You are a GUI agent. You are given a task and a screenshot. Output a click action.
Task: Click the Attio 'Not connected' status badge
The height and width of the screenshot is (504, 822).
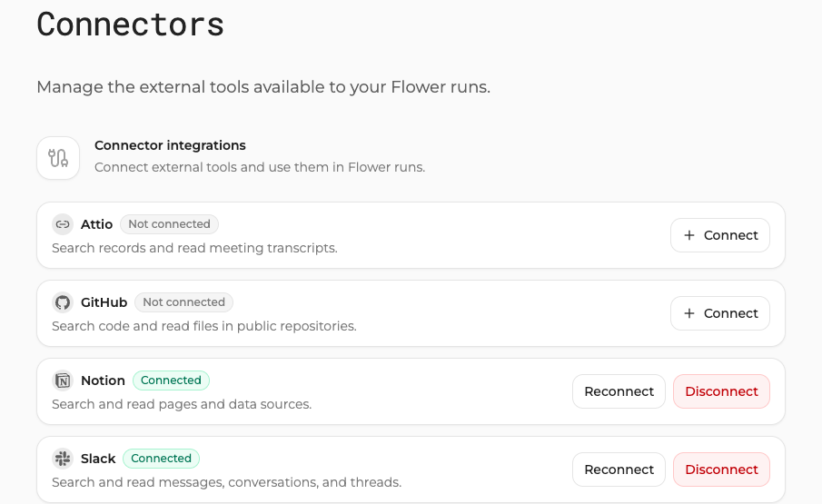point(169,224)
